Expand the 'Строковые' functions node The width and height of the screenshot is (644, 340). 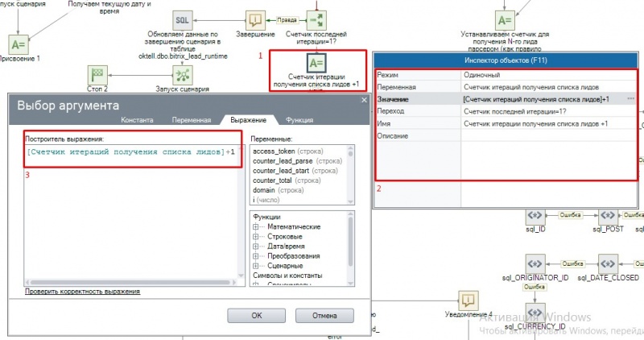[256, 237]
